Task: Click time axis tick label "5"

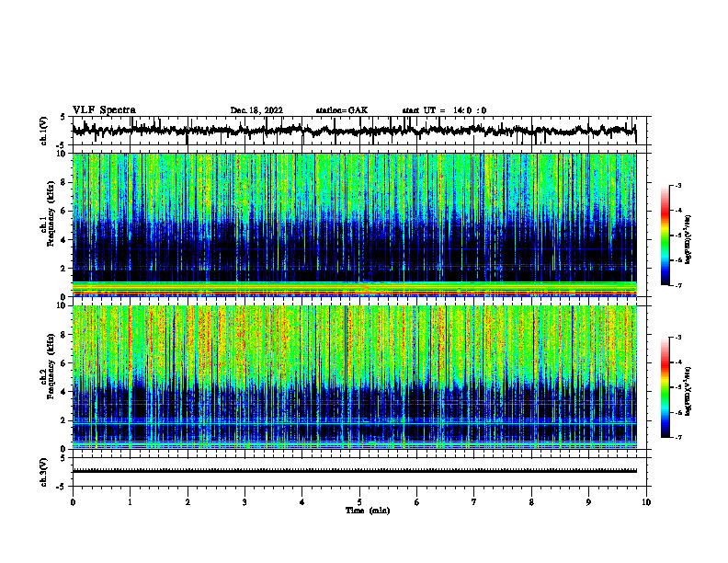Action: coord(359,502)
